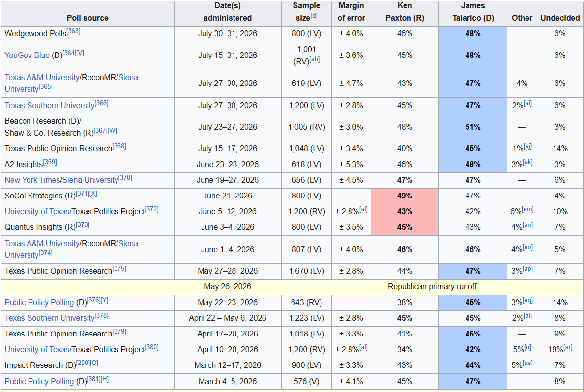The image size is (584, 392).
Task: Click footnote [d] beside Sample size header
Action: (x=314, y=16)
